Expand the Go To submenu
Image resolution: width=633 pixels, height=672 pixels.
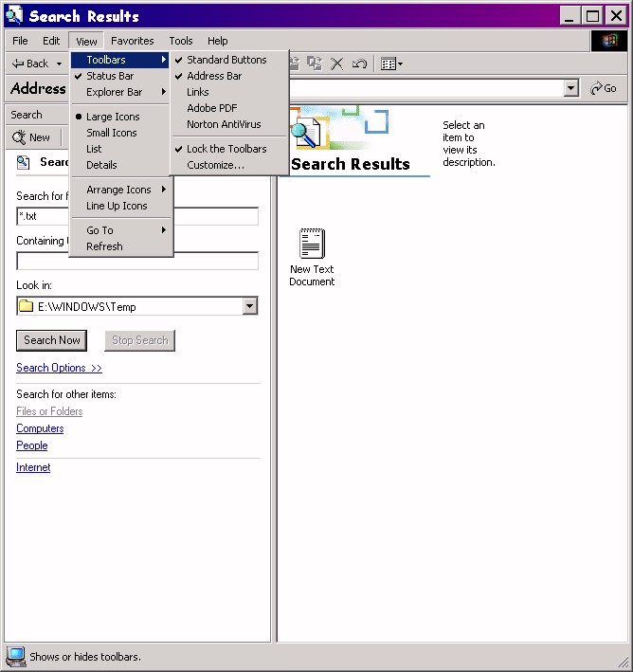tap(120, 230)
